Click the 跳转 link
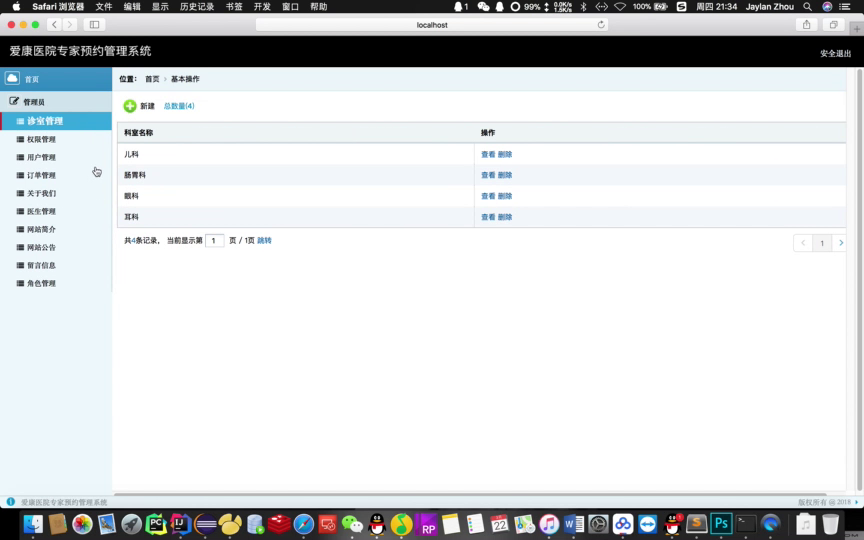Viewport: 864px width, 540px height. 264,240
